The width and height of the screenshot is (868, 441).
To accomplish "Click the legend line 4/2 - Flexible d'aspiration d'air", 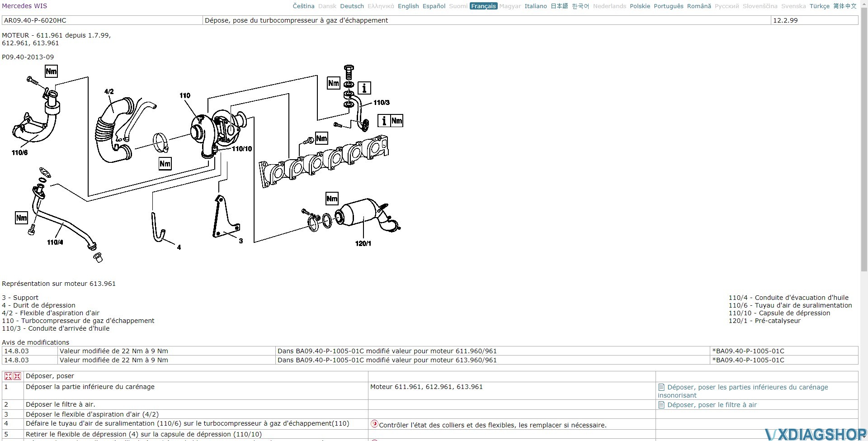I will click(x=51, y=313).
